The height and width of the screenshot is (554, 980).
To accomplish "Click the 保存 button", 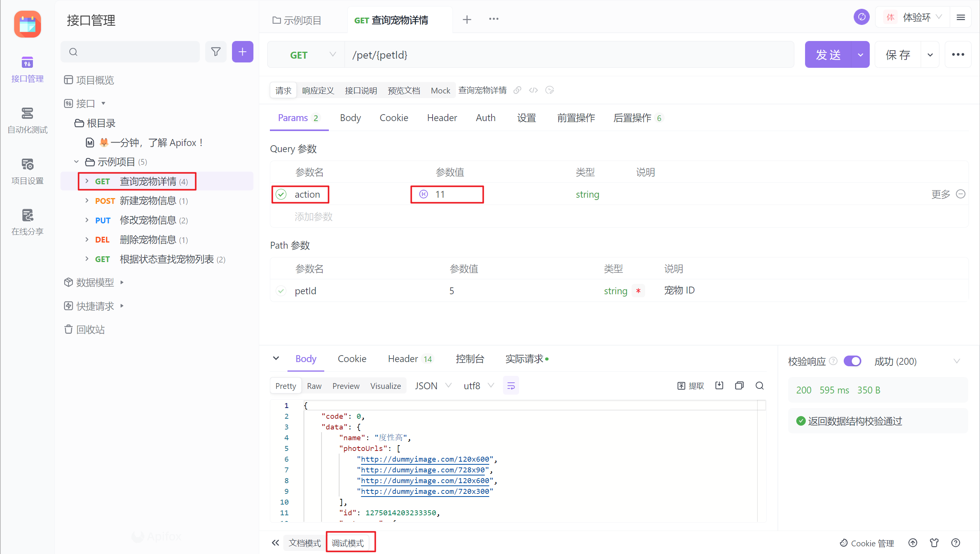I will (898, 55).
